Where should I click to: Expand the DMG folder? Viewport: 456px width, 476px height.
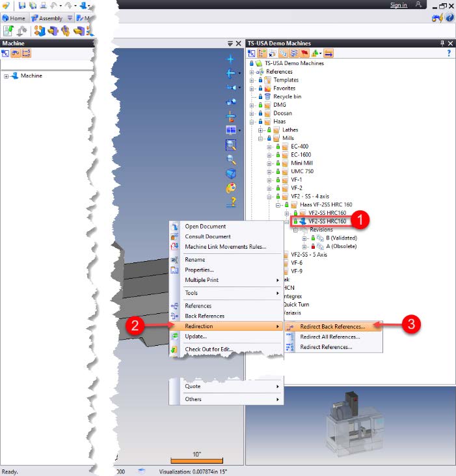(x=252, y=105)
